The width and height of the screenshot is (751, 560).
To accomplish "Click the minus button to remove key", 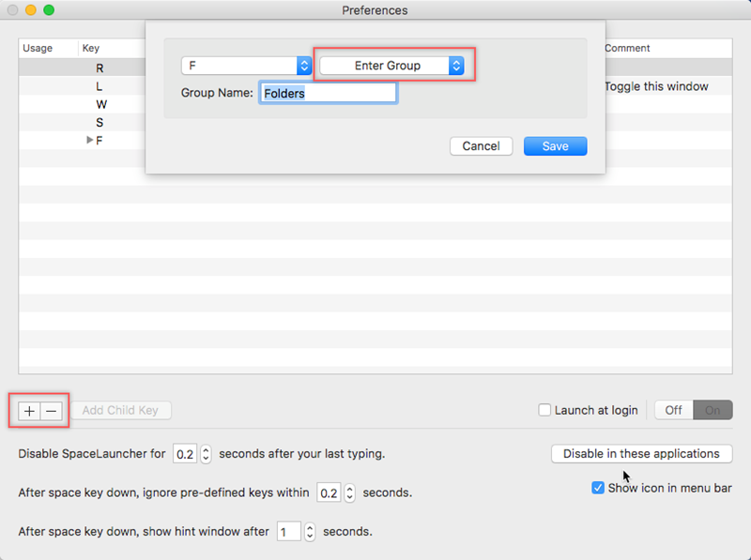I will [52, 410].
